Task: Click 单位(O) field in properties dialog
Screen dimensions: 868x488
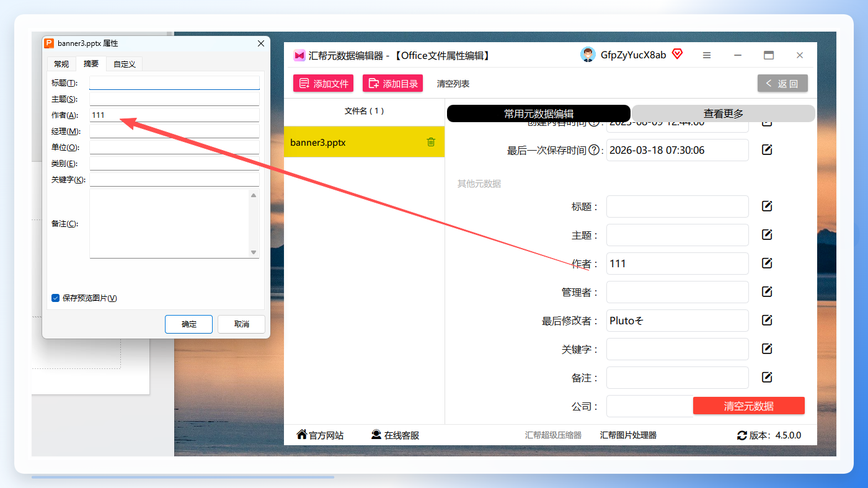Action: point(174,147)
